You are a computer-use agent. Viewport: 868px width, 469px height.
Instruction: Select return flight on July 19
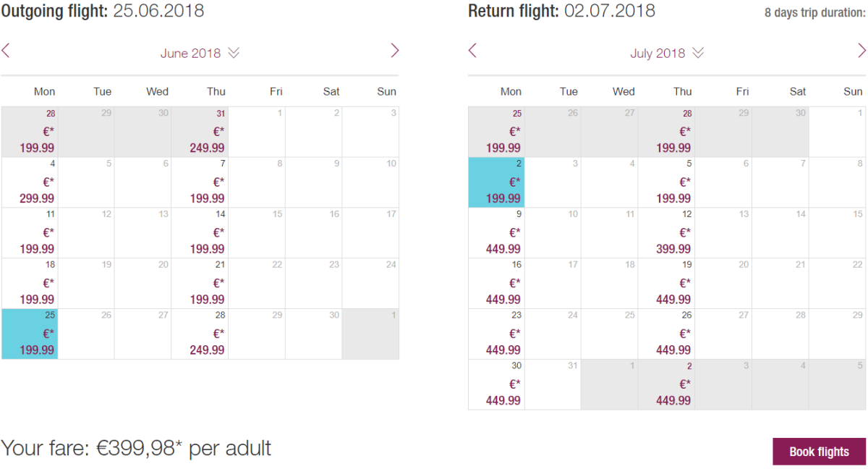coord(667,284)
